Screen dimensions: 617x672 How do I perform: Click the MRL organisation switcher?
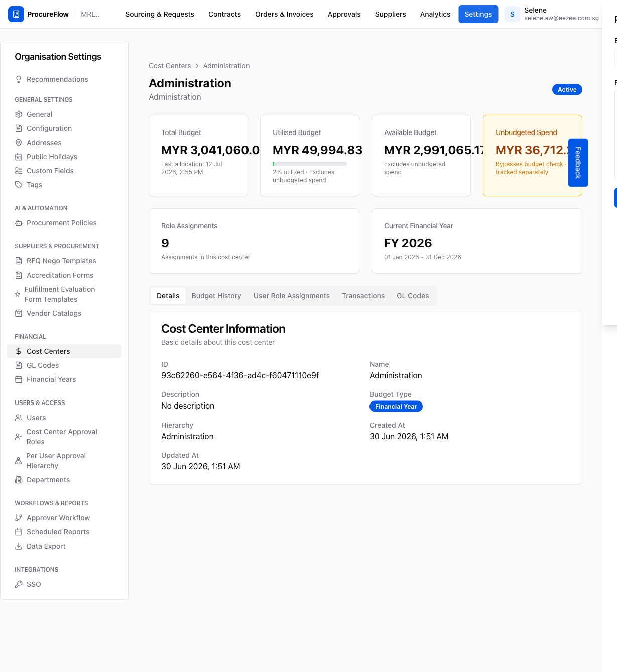point(91,14)
